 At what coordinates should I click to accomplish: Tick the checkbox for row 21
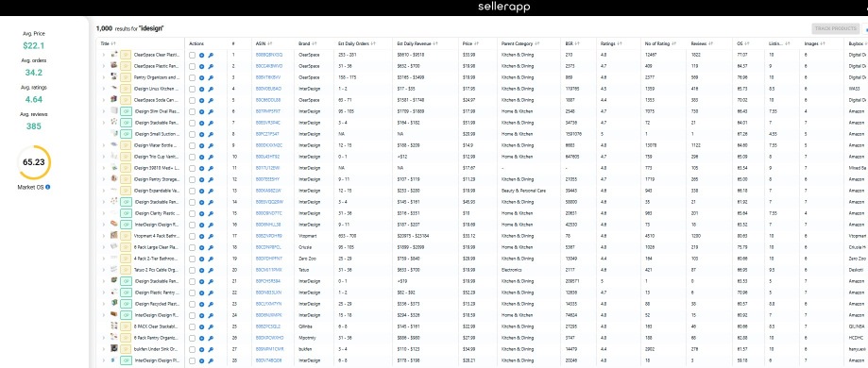pyautogui.click(x=192, y=281)
